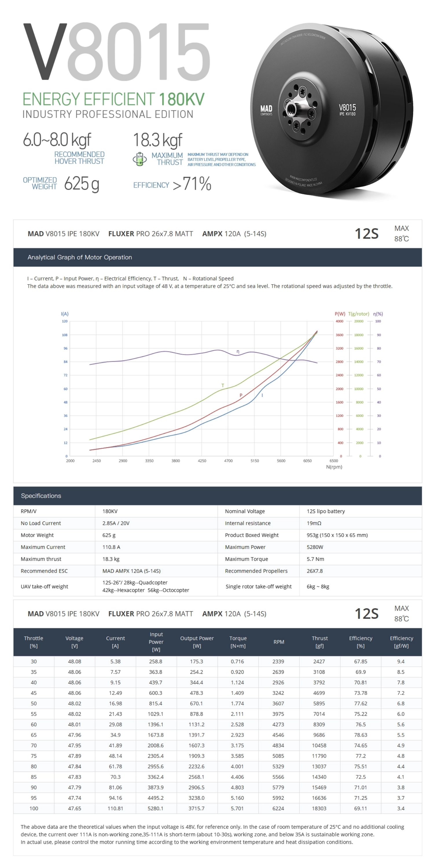Click the blue I curve label on the graph
The height and width of the screenshot is (868, 432).
point(262,395)
